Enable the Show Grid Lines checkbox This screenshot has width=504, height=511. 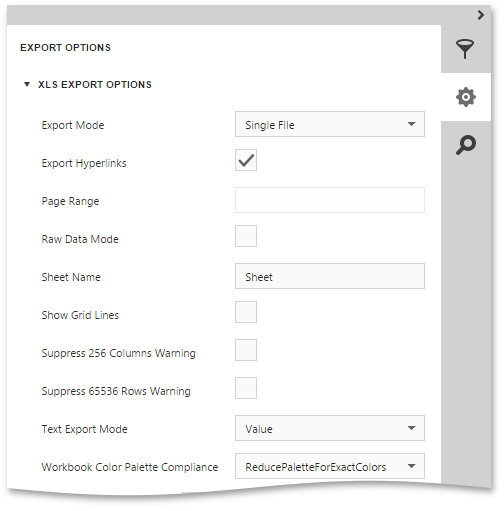tap(246, 312)
